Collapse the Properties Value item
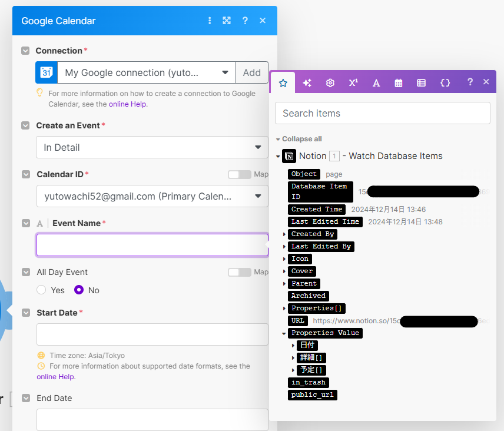 pyautogui.click(x=284, y=333)
